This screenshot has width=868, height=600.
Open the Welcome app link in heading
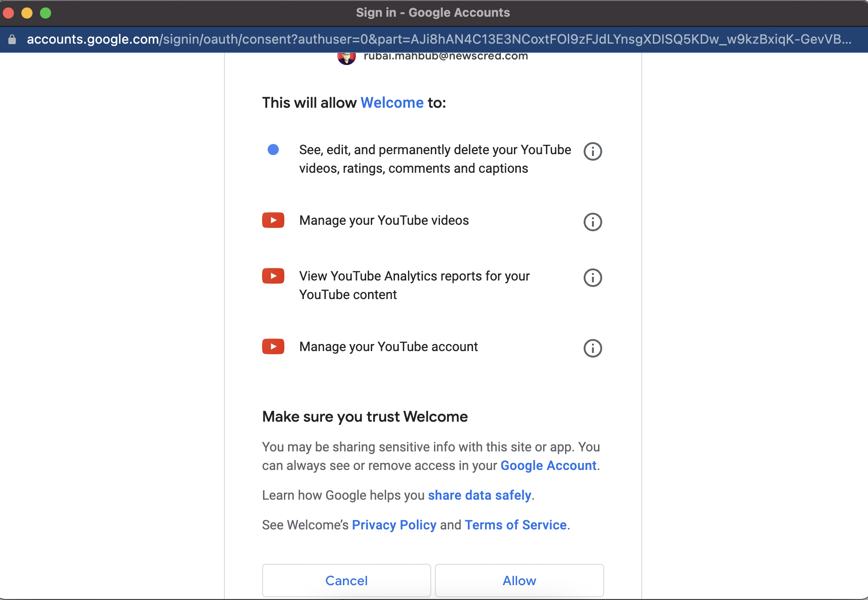(392, 103)
